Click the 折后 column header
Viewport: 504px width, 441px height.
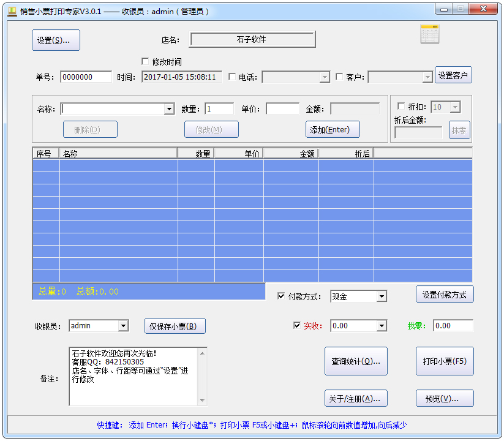pyautogui.click(x=346, y=153)
